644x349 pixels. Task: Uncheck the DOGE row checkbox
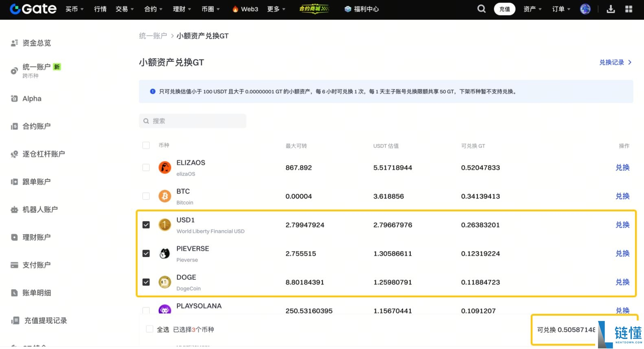(146, 282)
